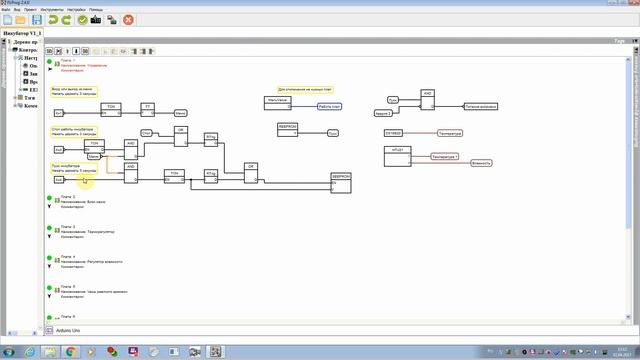The image size is (640, 360).
Task: Toggle the green circle of Плата 2
Action: pos(49,198)
